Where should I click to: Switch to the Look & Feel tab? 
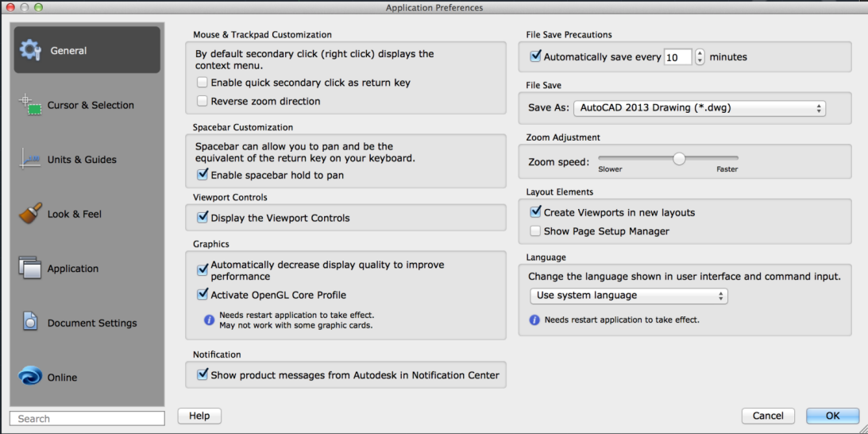coord(75,214)
